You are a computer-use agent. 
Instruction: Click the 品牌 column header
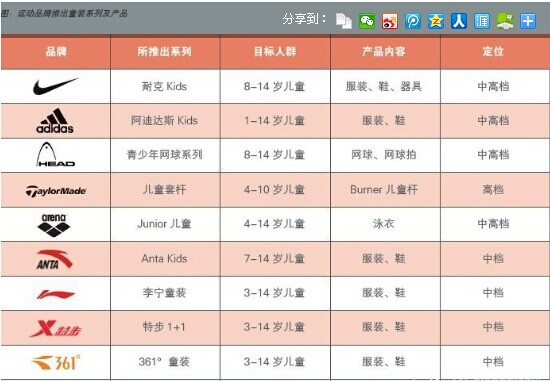(x=56, y=52)
